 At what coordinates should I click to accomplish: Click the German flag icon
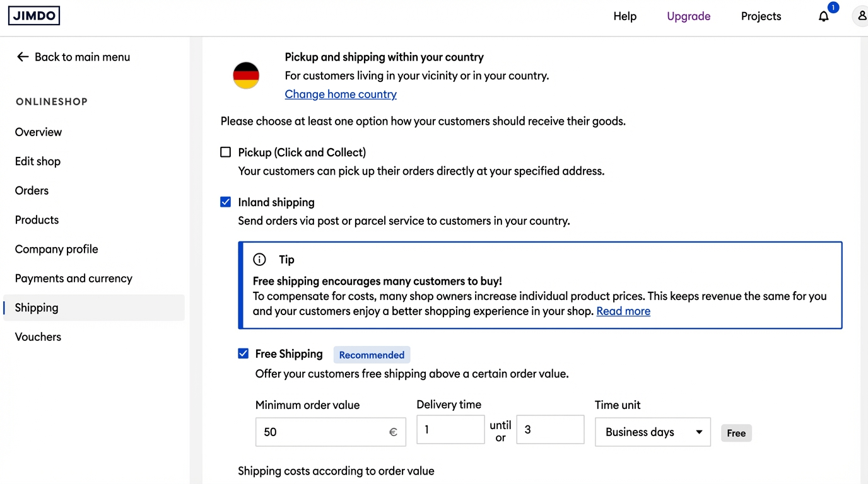[x=246, y=76]
